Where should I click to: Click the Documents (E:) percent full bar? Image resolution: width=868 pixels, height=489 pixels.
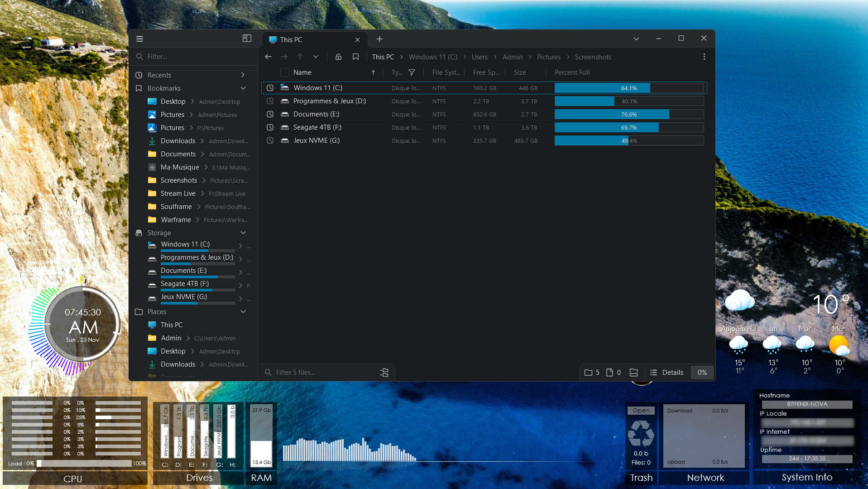(629, 115)
